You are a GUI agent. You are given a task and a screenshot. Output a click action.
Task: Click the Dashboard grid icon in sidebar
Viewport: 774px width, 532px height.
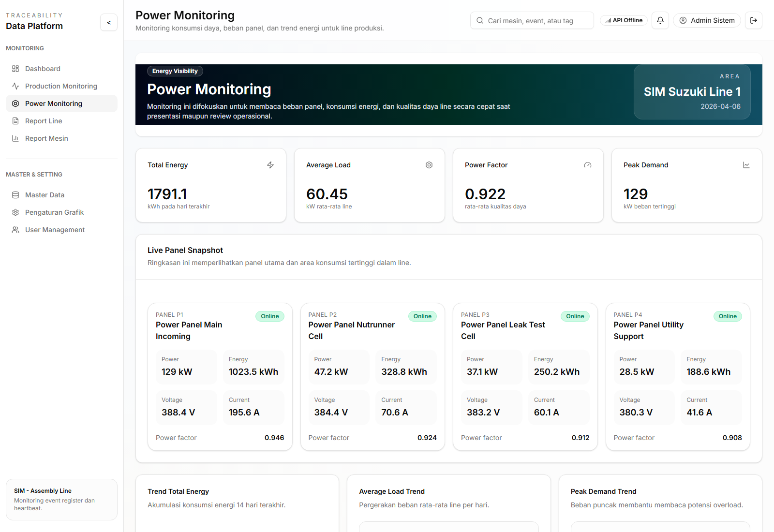coord(15,69)
